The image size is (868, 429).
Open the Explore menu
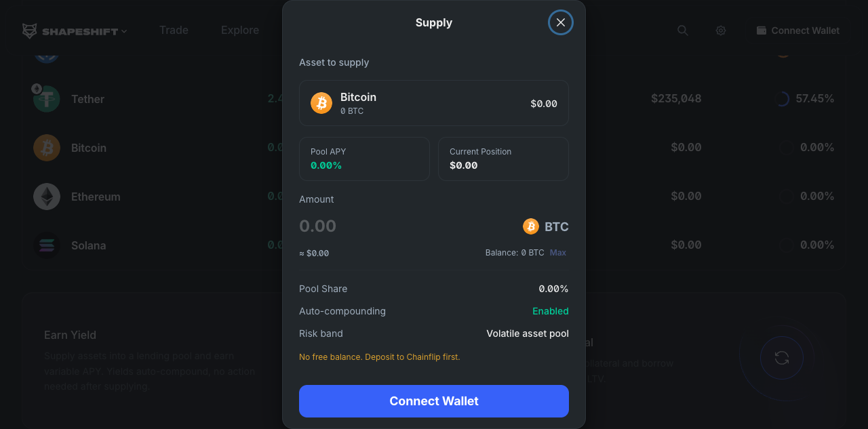(x=239, y=30)
